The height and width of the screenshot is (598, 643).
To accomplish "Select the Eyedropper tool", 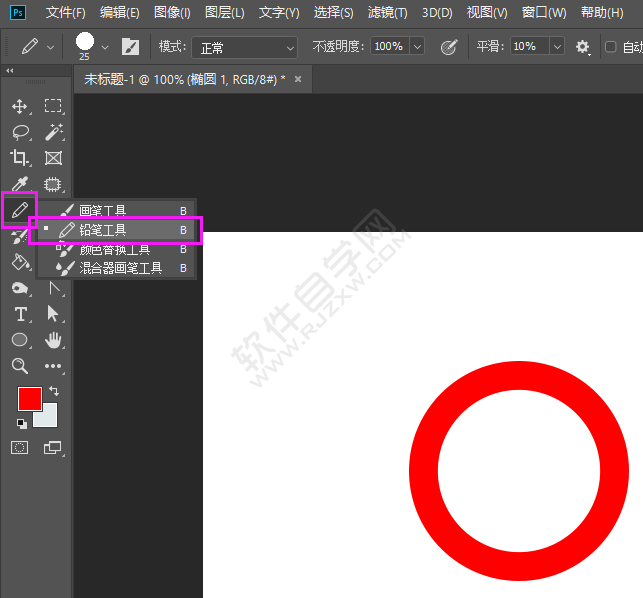I will (20, 184).
